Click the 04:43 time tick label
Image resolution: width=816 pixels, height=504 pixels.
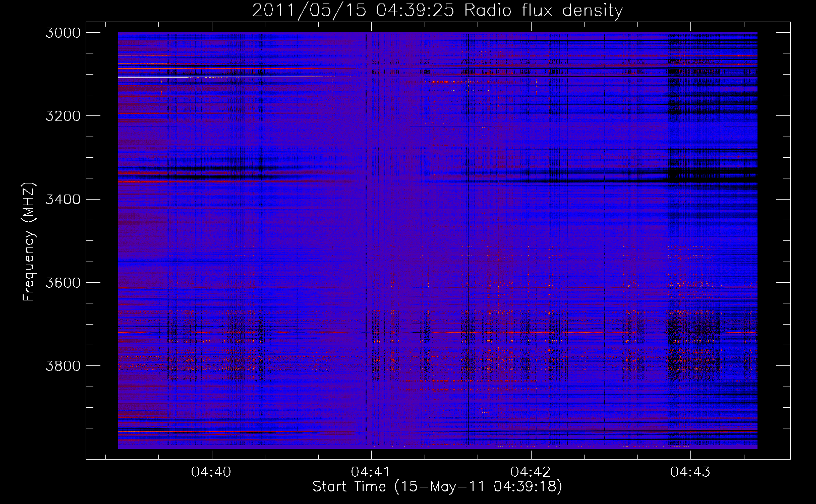[690, 472]
